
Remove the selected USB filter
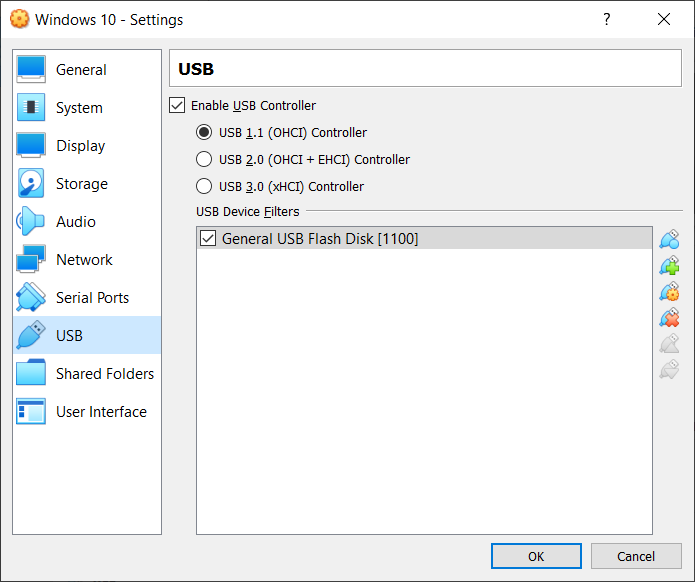669,318
